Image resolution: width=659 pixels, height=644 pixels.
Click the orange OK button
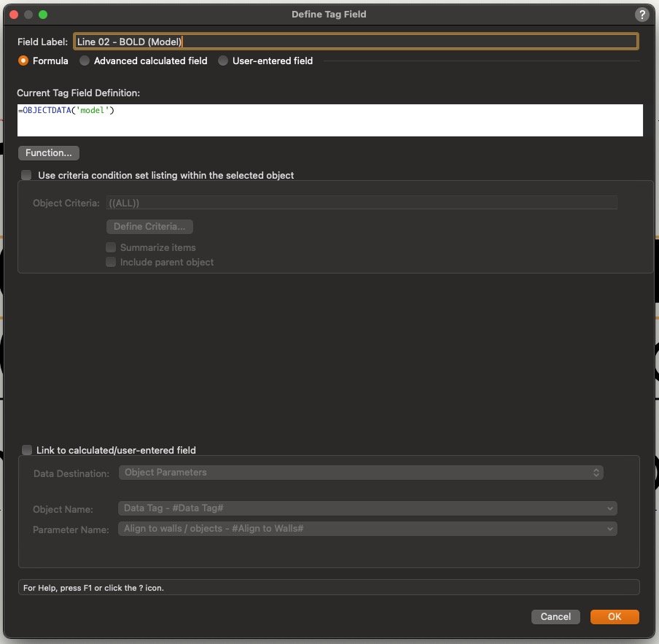[615, 617]
